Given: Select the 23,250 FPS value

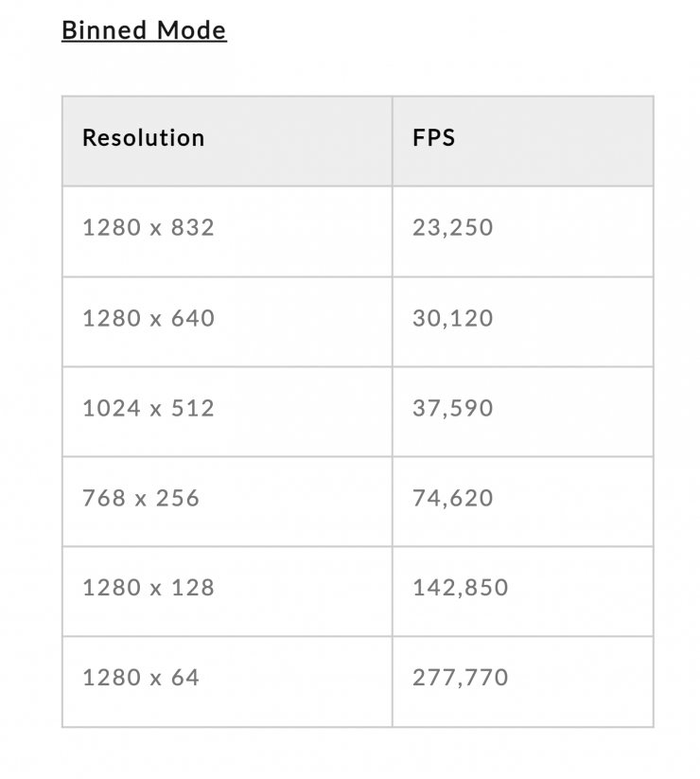Looking at the screenshot, I should pos(452,228).
